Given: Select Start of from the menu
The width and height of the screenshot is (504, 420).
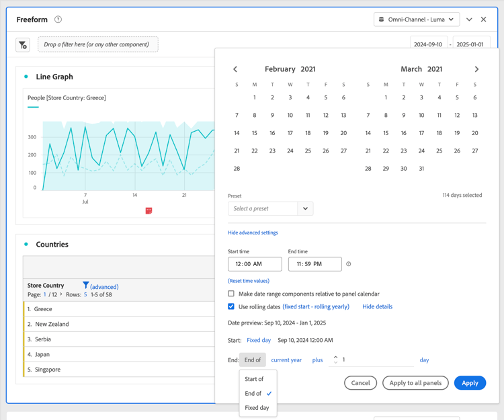Looking at the screenshot, I should coord(258,379).
